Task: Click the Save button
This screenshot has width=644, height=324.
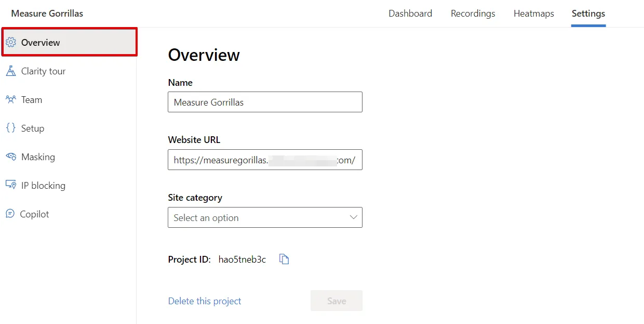Action: click(x=337, y=301)
